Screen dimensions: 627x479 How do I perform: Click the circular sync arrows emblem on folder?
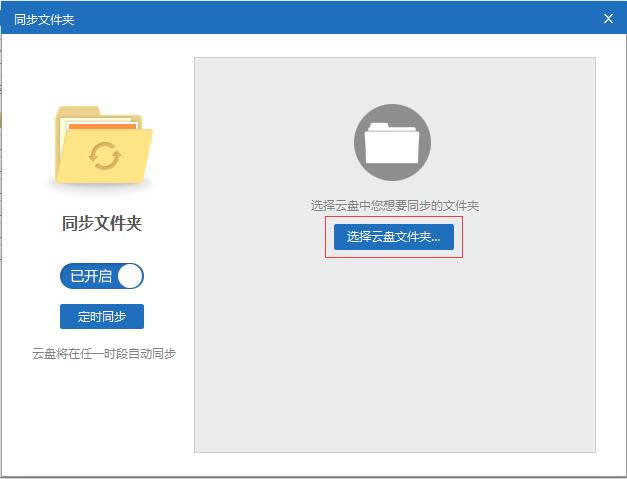pos(104,156)
